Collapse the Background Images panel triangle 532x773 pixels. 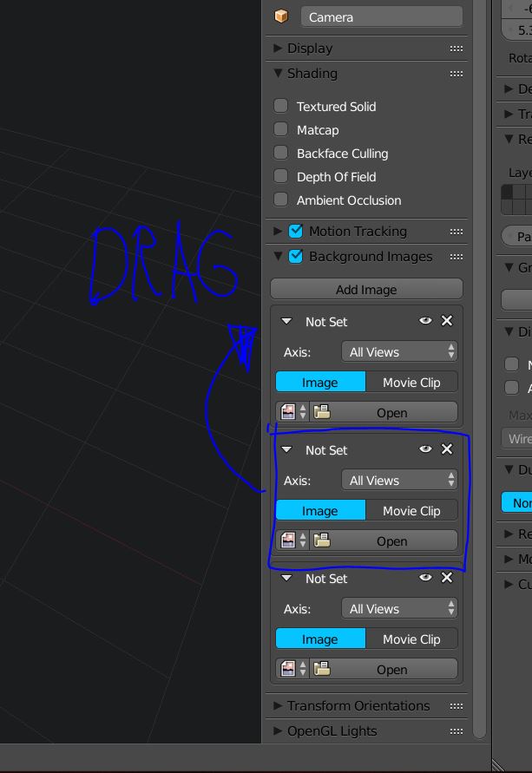click(278, 256)
